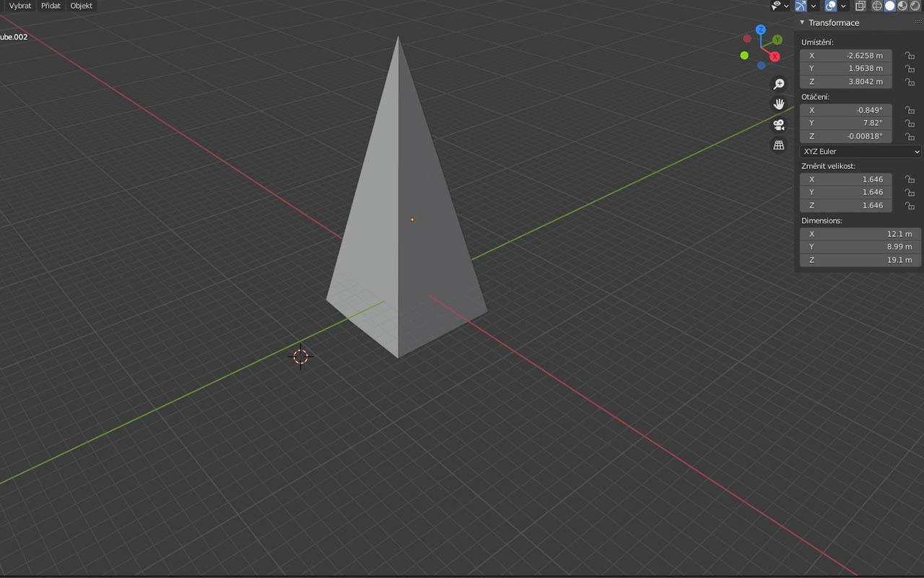924x578 pixels.
Task: Open the selectability and visibility options icon
Action: point(777,6)
